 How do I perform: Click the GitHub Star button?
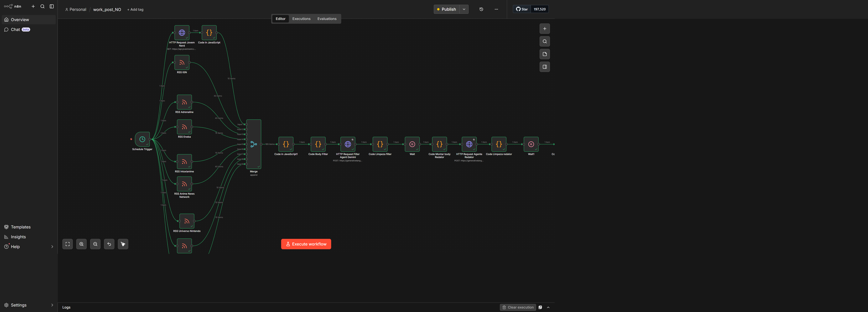point(522,9)
